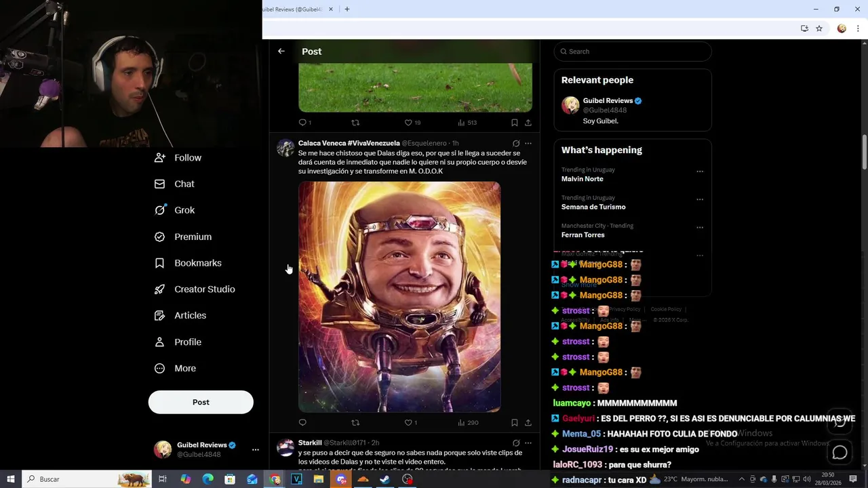
Task: Open Grok from the sidebar
Action: 174,210
